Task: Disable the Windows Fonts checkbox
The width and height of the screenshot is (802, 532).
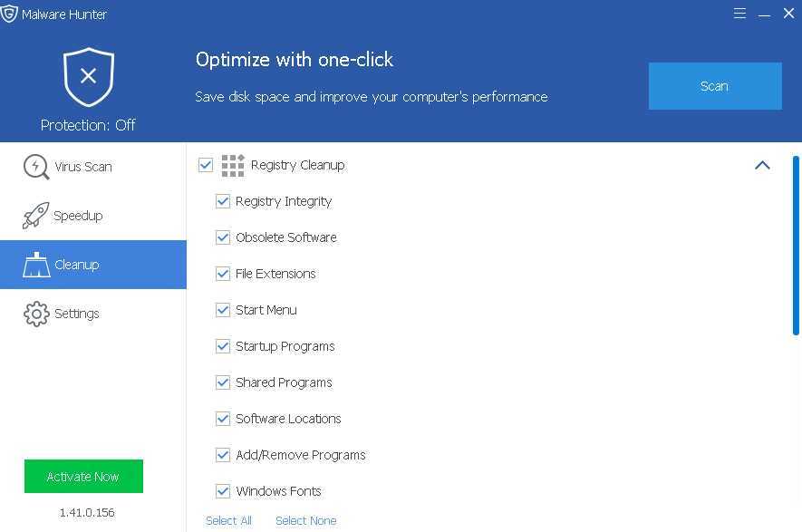Action: [x=223, y=491]
